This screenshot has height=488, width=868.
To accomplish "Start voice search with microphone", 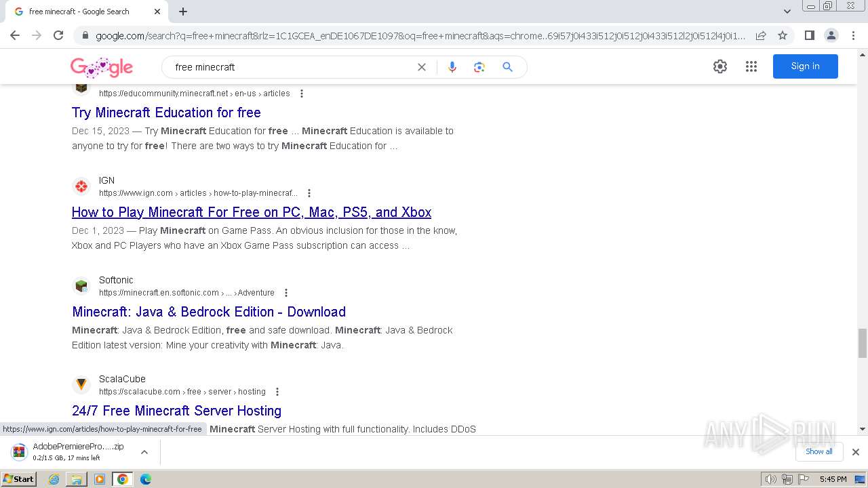I will tap(452, 67).
